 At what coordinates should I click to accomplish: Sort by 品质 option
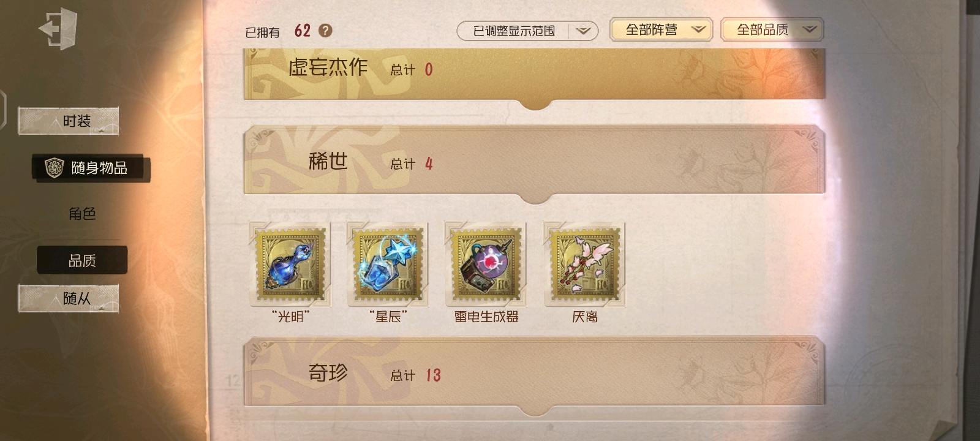pos(82,260)
